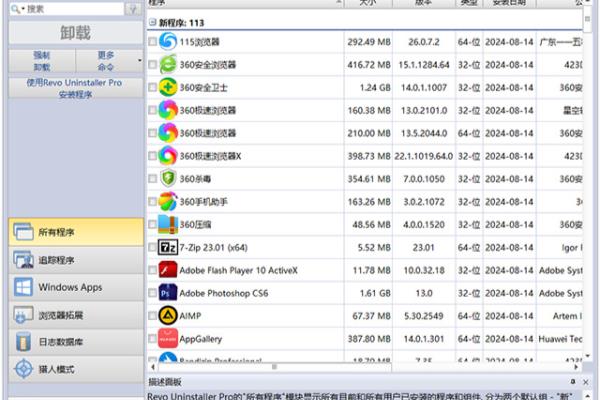600x400 pixels.
Task: Open the 追踪程序 module
Action: click(x=76, y=260)
